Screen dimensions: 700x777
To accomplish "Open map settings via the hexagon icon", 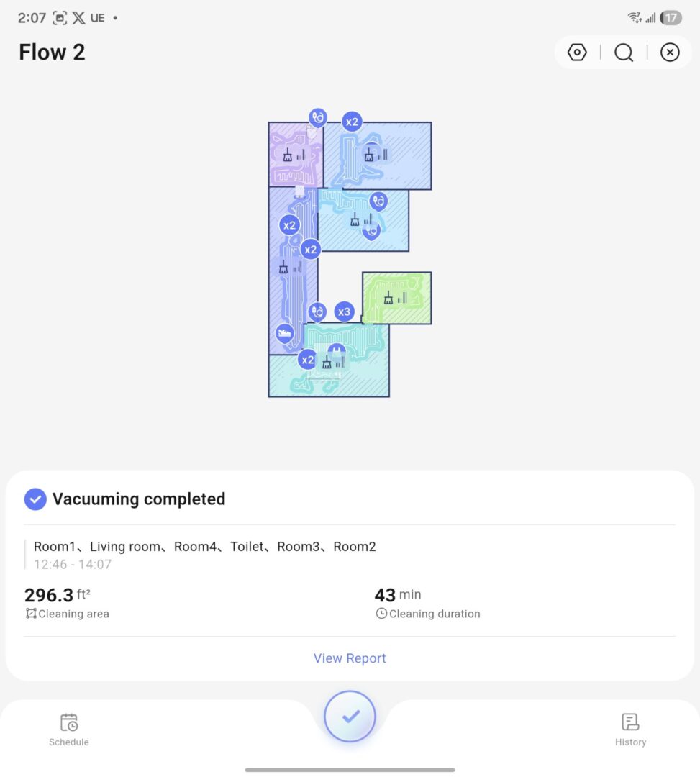I will pyautogui.click(x=577, y=52).
